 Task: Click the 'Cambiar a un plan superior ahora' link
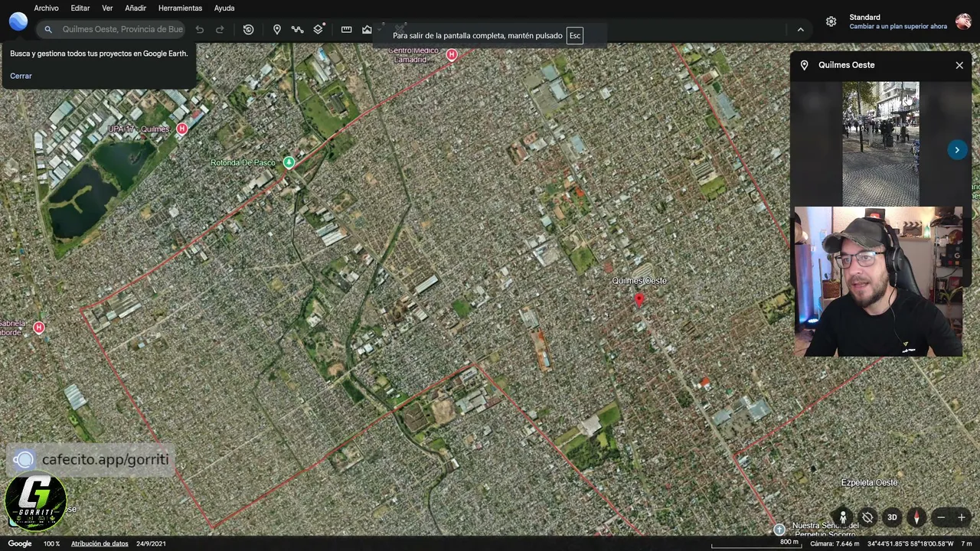coord(898,26)
